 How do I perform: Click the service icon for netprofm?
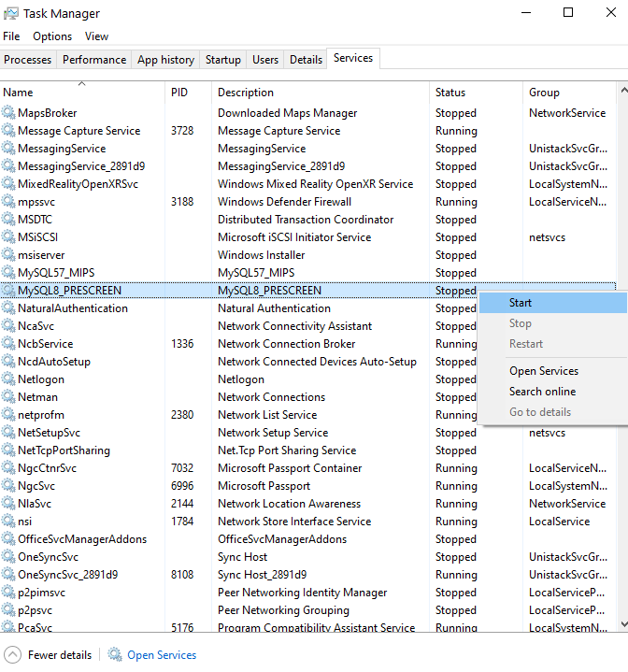tap(8, 414)
